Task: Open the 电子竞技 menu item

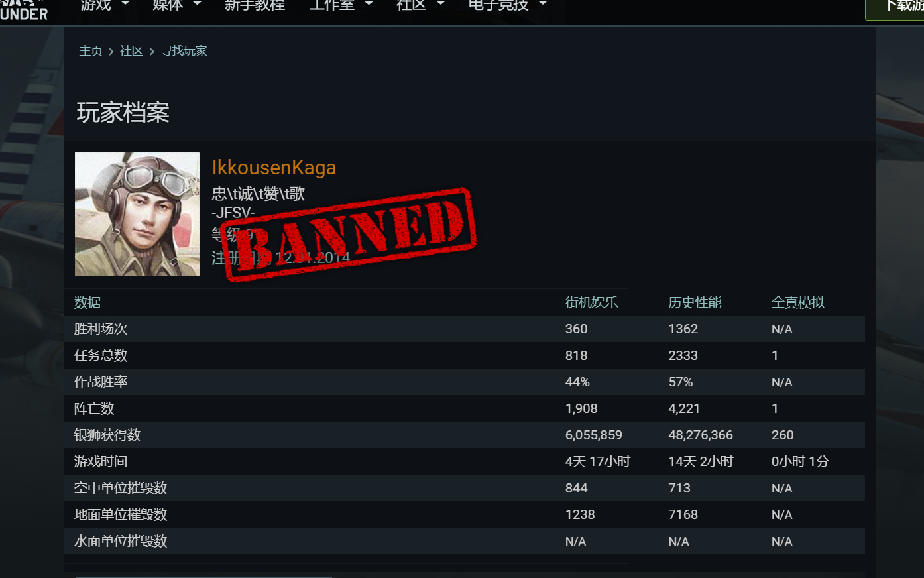Action: coord(498,5)
